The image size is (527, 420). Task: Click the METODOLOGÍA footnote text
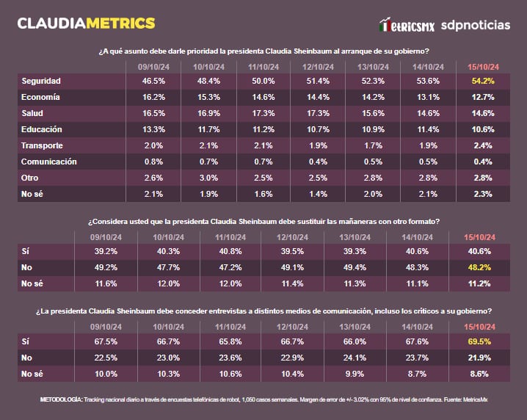coord(263,399)
